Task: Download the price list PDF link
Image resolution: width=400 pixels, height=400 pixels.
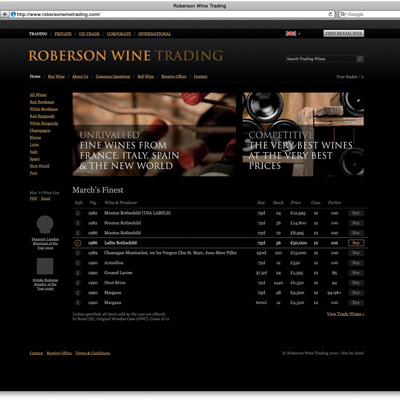Action: coord(33,198)
